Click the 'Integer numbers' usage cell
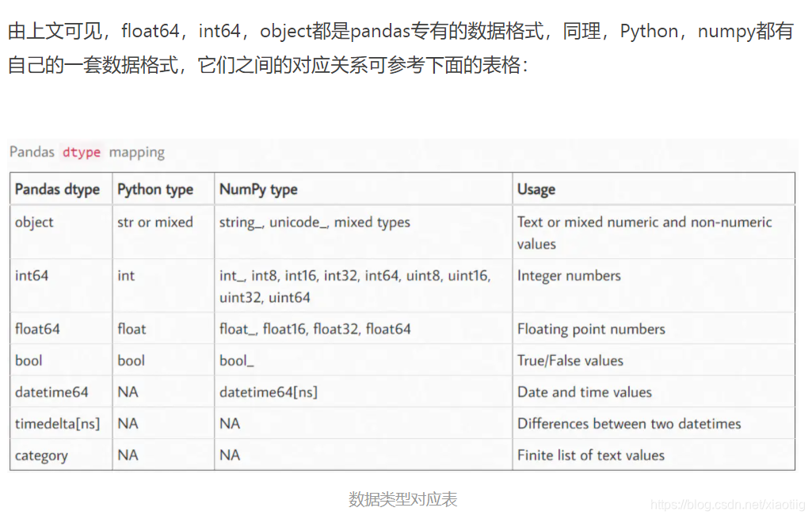This screenshot has height=519, width=812. (654, 286)
